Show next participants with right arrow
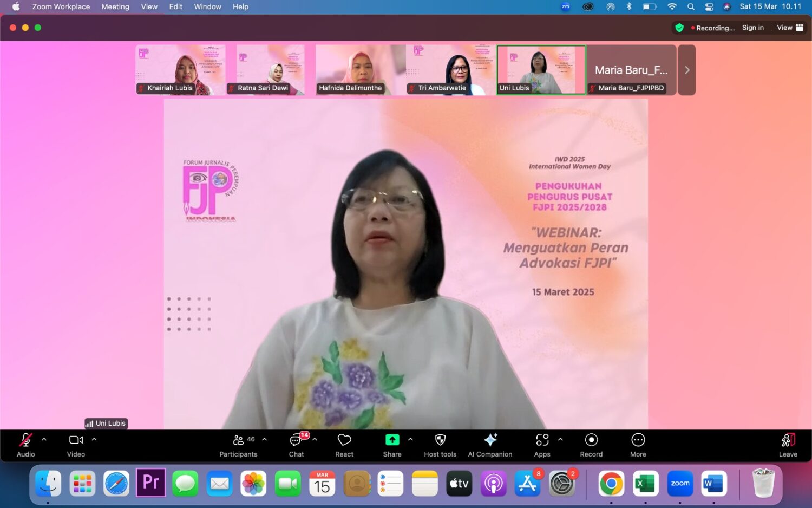812x508 pixels. tap(686, 70)
